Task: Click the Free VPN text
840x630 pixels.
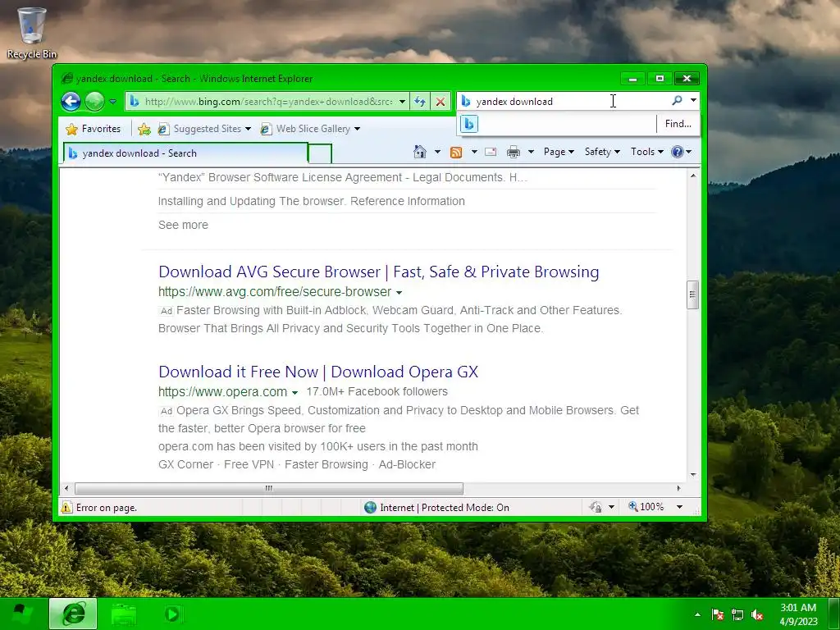Action: pos(249,464)
